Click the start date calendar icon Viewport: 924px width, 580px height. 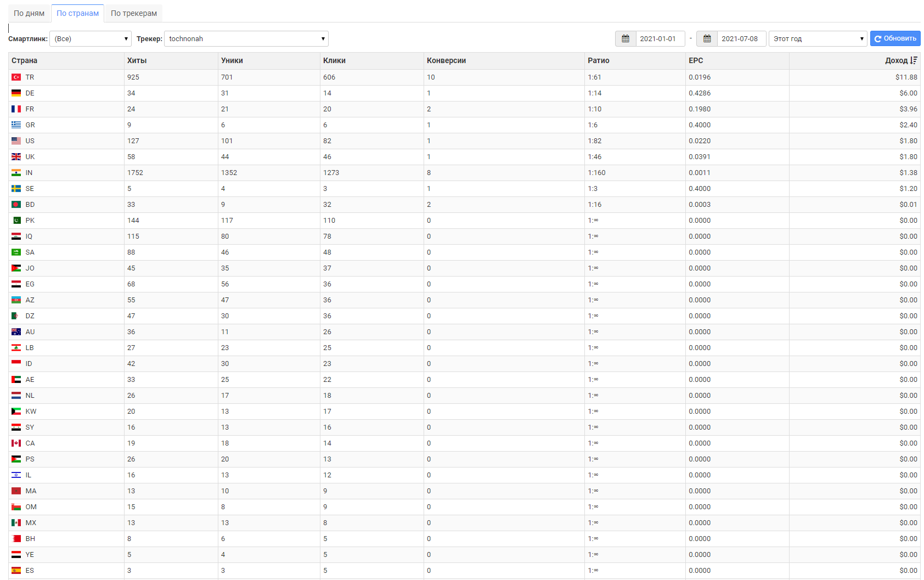click(x=626, y=39)
